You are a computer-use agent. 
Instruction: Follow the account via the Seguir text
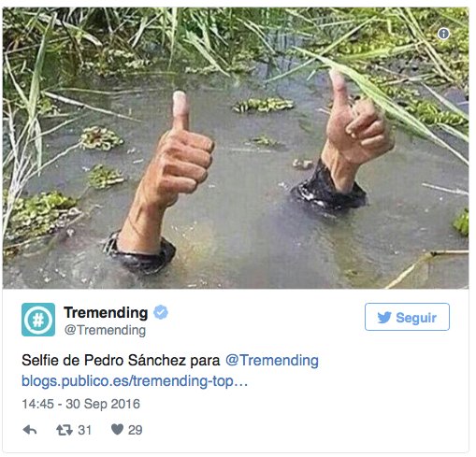416,318
